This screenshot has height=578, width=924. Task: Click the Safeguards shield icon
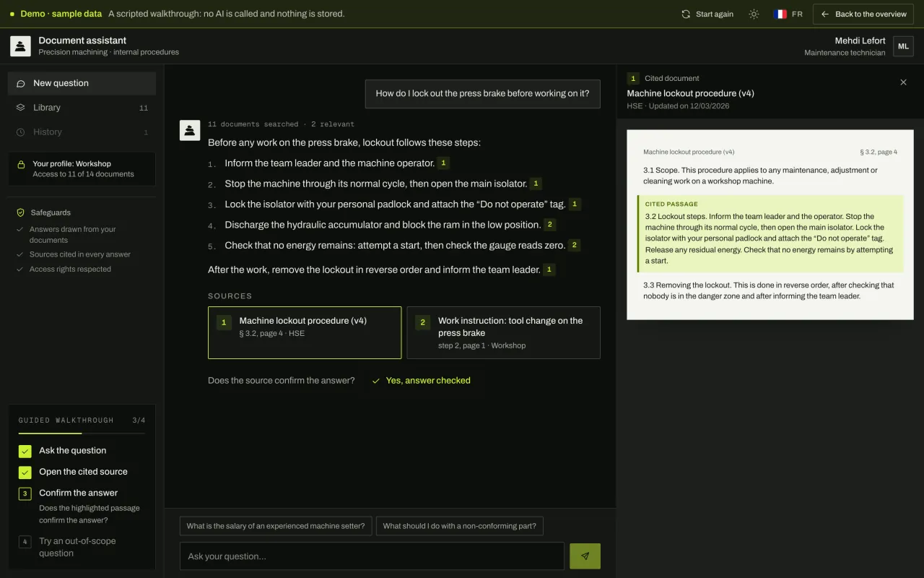tap(21, 212)
